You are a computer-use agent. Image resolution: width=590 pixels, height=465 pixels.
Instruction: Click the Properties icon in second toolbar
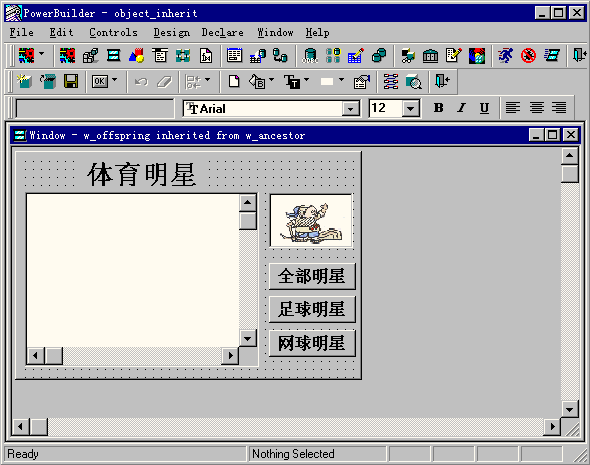(x=362, y=81)
